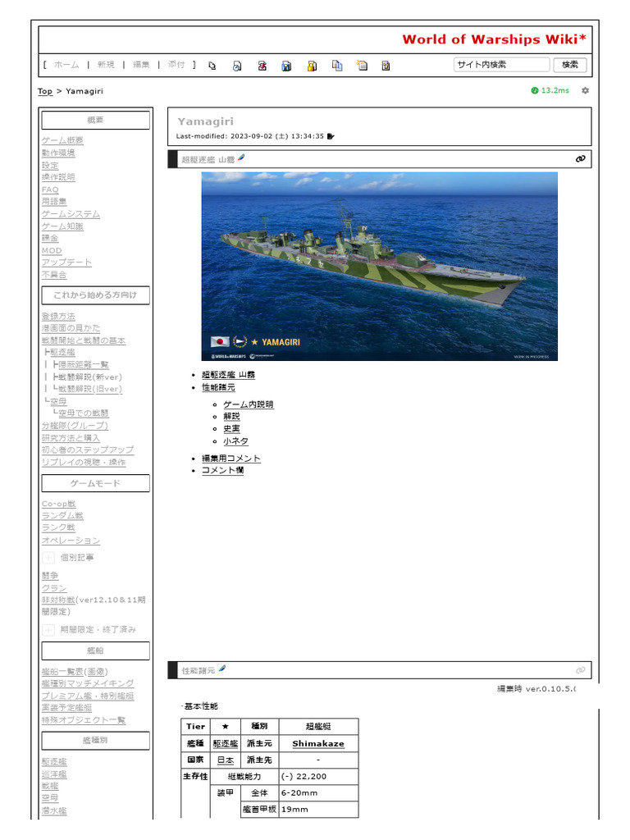This screenshot has height=840, width=630.
Task: Open ランダム戦 sidebar link
Action: coord(62,516)
